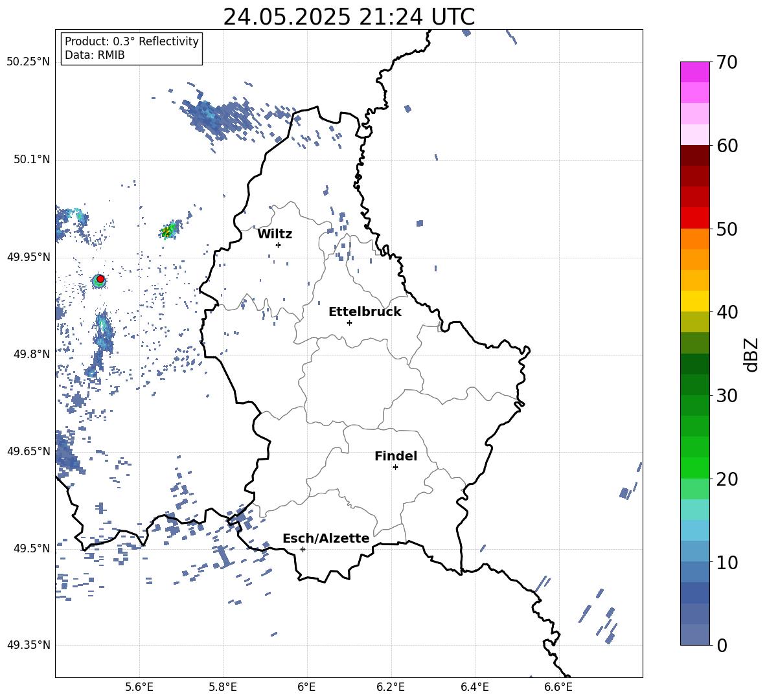Click the red radar location dot

pos(100,279)
